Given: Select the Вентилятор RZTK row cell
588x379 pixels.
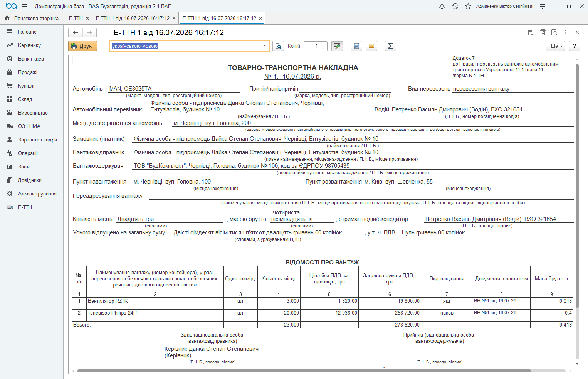Looking at the screenshot, I should [x=155, y=303].
